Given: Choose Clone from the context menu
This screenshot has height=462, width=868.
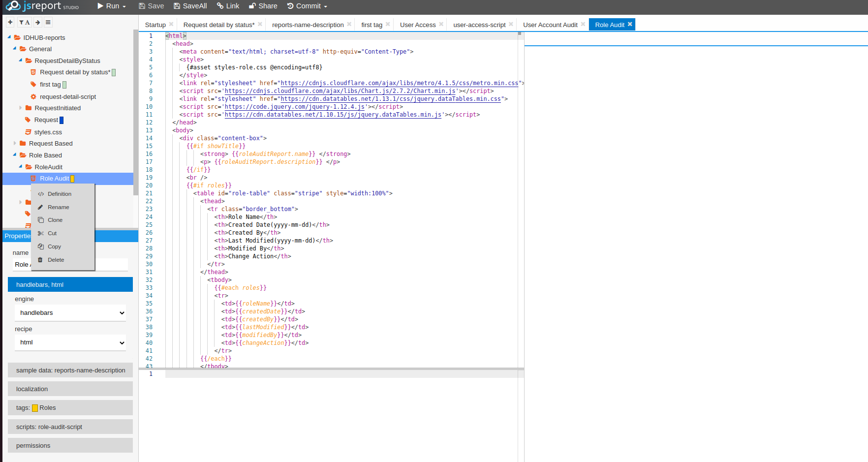Looking at the screenshot, I should pyautogui.click(x=55, y=220).
